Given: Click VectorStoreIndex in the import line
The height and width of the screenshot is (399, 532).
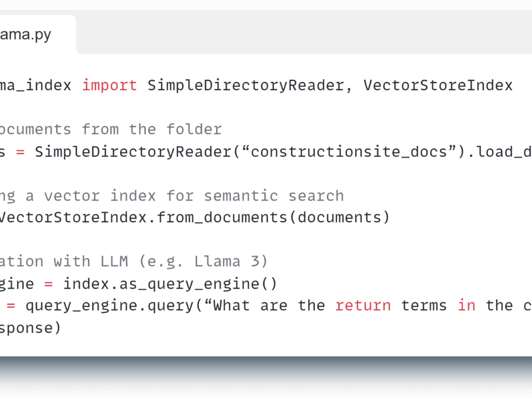Looking at the screenshot, I should [x=438, y=85].
